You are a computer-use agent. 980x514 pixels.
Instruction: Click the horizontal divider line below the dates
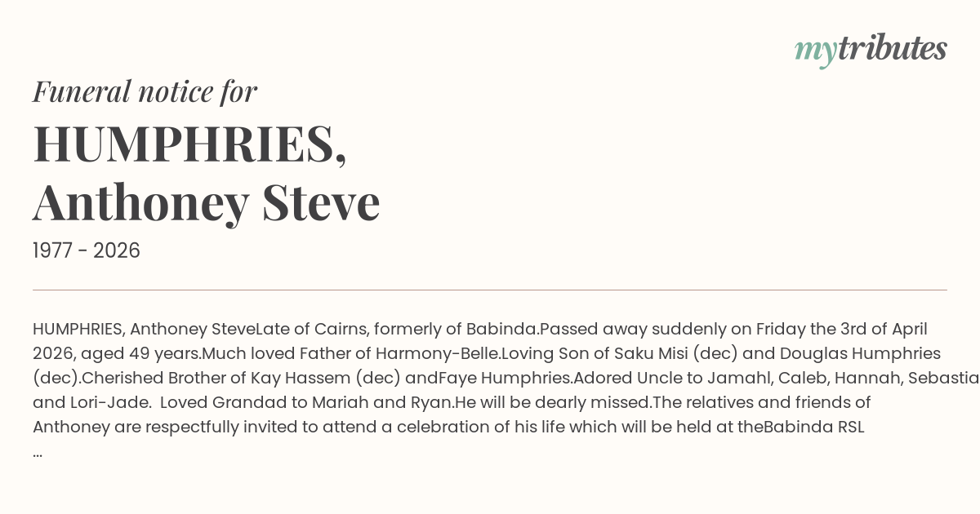(490, 290)
